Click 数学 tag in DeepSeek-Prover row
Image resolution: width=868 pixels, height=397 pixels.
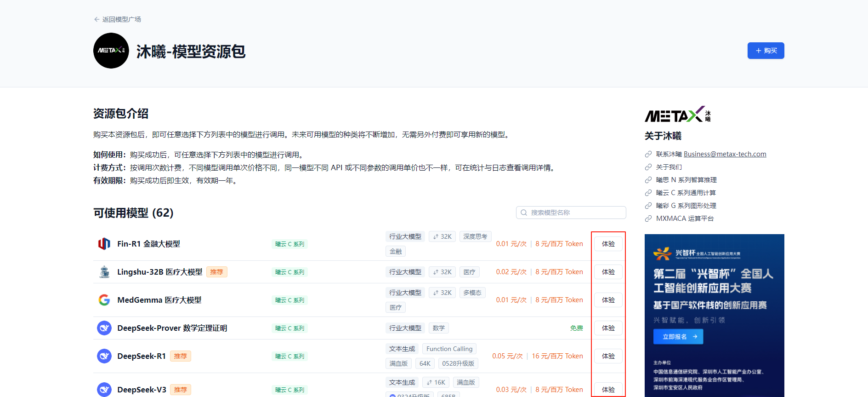tap(439, 328)
